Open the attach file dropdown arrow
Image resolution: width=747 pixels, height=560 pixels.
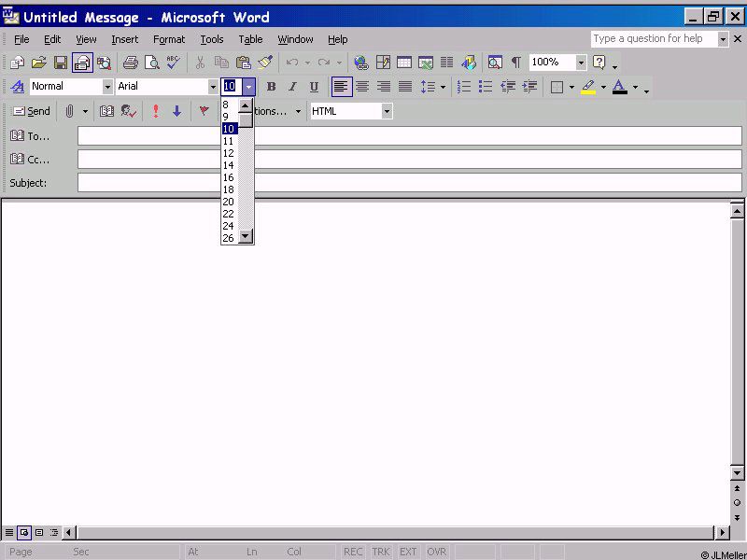tap(85, 111)
